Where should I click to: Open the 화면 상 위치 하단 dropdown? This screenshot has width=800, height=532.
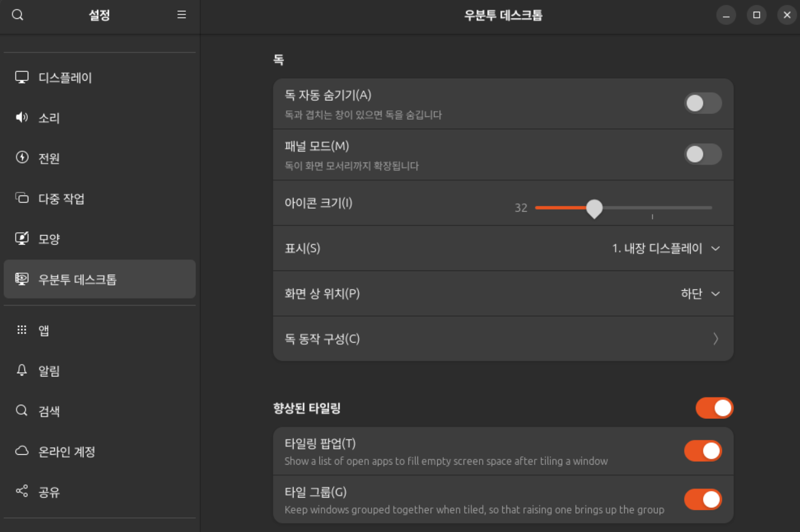click(x=700, y=294)
